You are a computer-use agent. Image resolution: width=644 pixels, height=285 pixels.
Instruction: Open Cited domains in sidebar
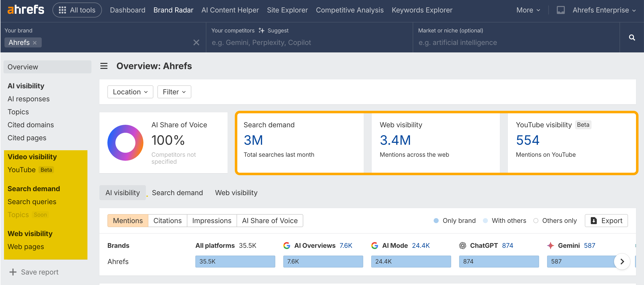[30, 125]
